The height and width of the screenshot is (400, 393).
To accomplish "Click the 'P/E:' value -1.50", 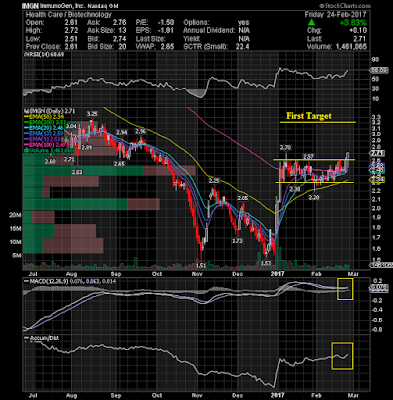I will pos(166,23).
